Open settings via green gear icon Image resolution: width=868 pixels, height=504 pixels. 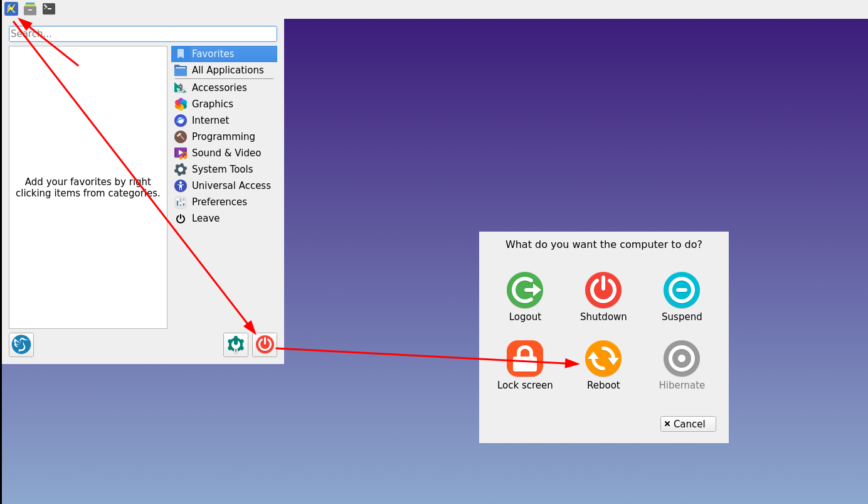coord(236,345)
